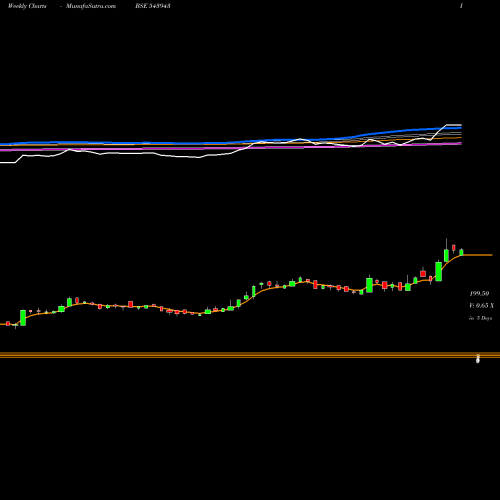
Task: Select the "BSE 543943" symbol label
Action: click(x=153, y=6)
